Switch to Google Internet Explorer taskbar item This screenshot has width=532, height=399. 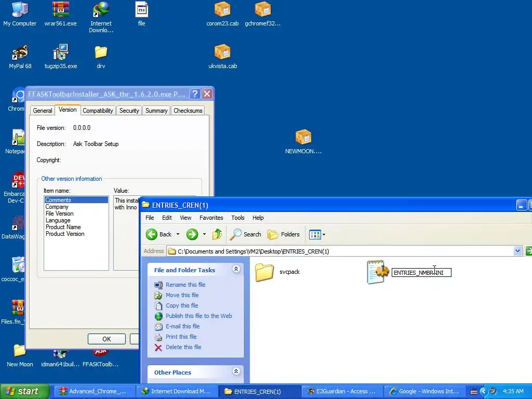(x=424, y=391)
